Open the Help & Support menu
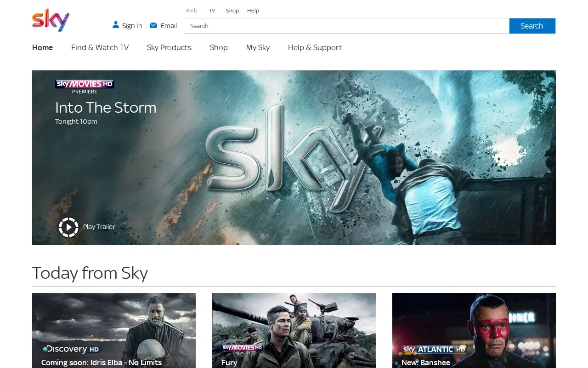Image resolution: width=588 pixels, height=368 pixels. pos(315,47)
